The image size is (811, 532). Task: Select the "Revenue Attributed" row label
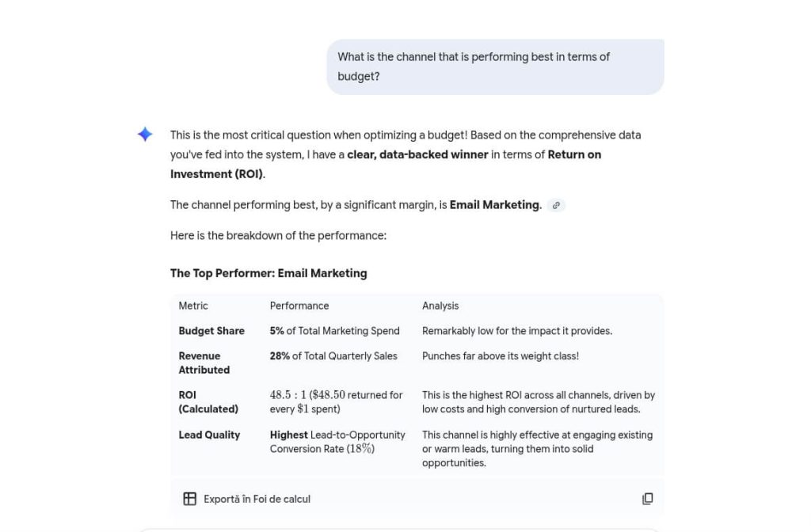pos(204,363)
